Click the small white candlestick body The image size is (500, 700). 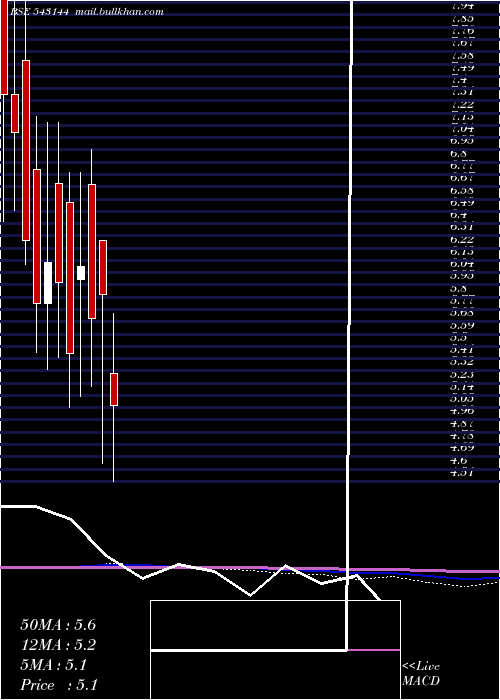pos(81,273)
